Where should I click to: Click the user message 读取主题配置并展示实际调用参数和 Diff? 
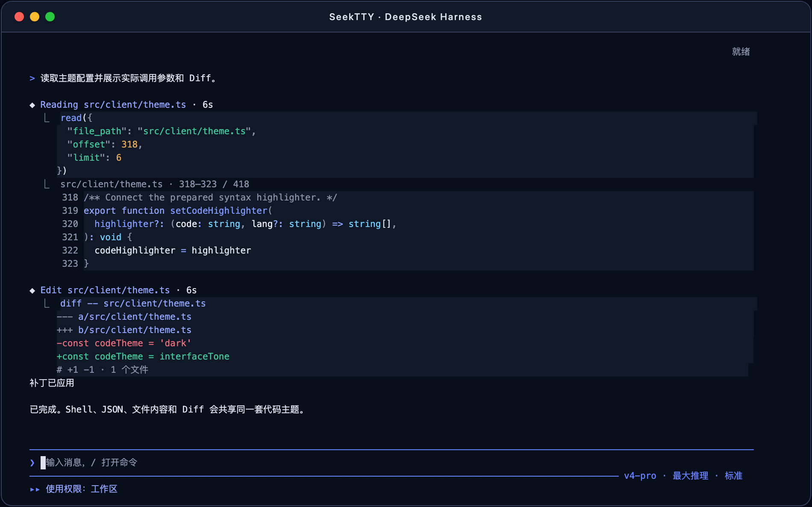129,78
